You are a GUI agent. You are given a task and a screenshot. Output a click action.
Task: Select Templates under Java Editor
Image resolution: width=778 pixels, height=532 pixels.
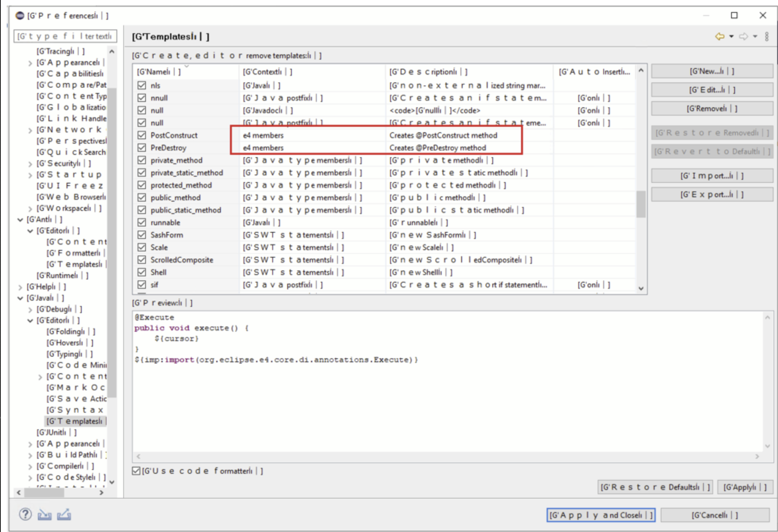76,421
